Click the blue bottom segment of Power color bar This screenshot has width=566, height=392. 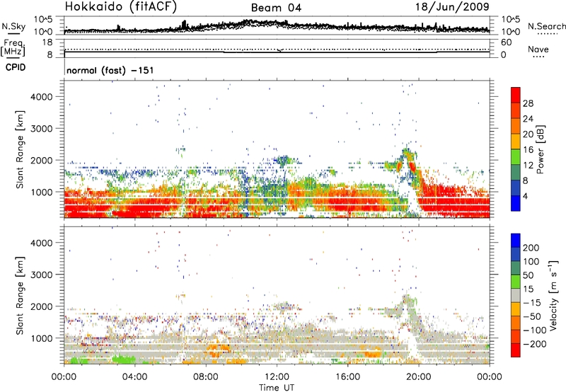coord(516,203)
